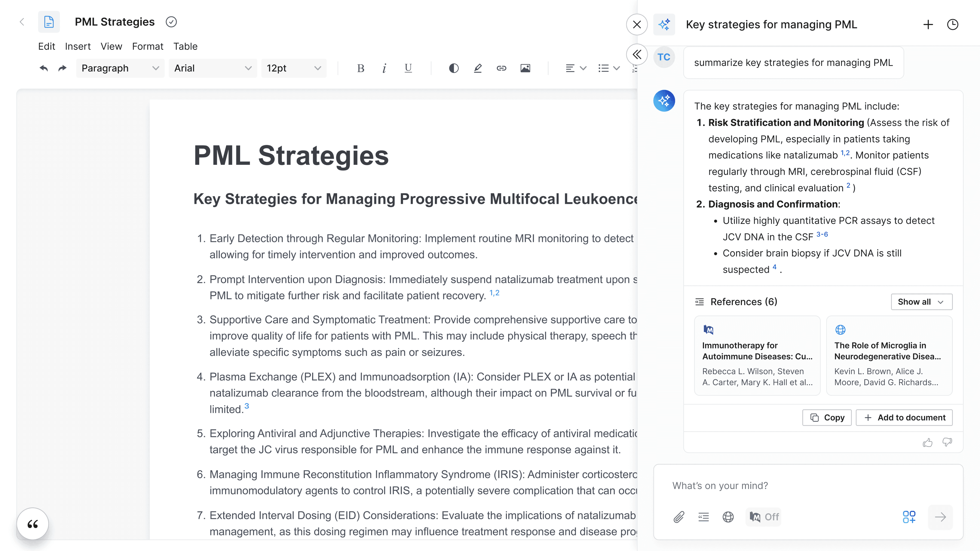Screen dimensions: 980x551
Task: Click citation 2 after clinical evaluation
Action: tap(848, 185)
